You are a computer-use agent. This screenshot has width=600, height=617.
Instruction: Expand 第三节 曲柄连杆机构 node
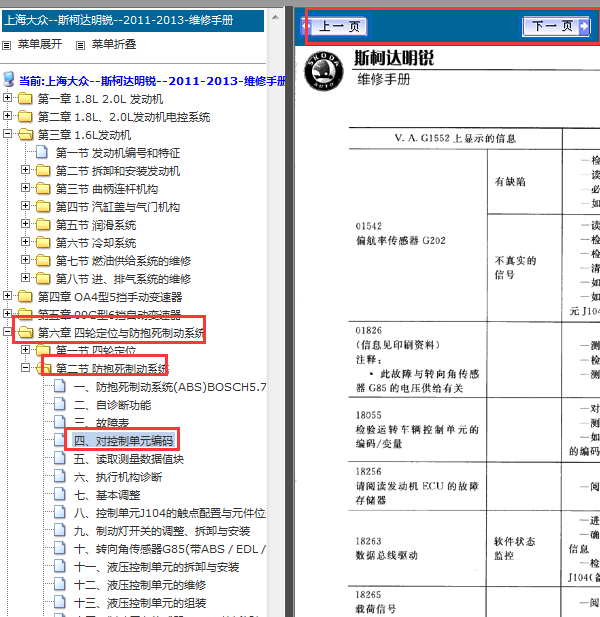[26, 187]
